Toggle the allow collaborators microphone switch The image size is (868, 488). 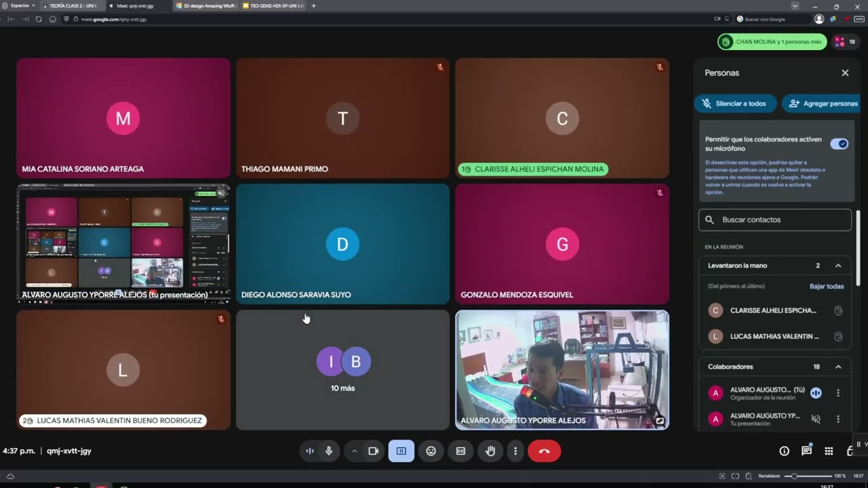click(x=840, y=144)
